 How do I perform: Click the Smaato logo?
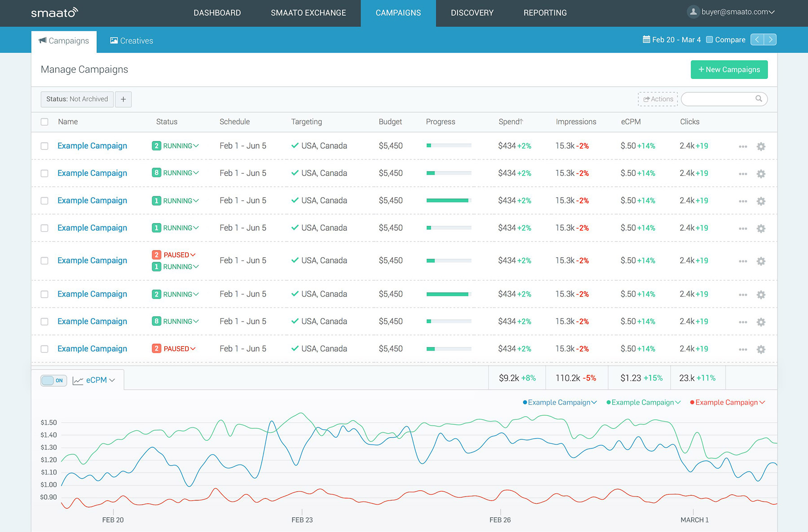pos(54,13)
